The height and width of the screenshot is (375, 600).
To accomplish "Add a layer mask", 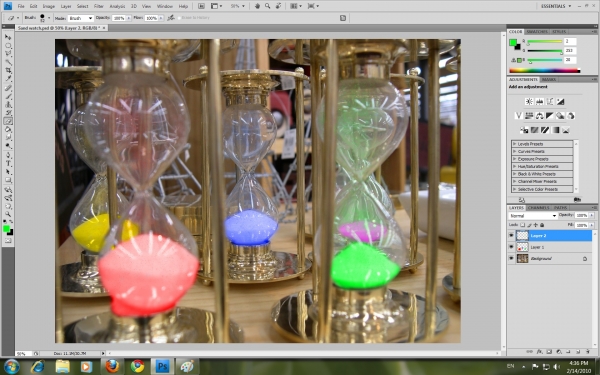I will coord(549,351).
